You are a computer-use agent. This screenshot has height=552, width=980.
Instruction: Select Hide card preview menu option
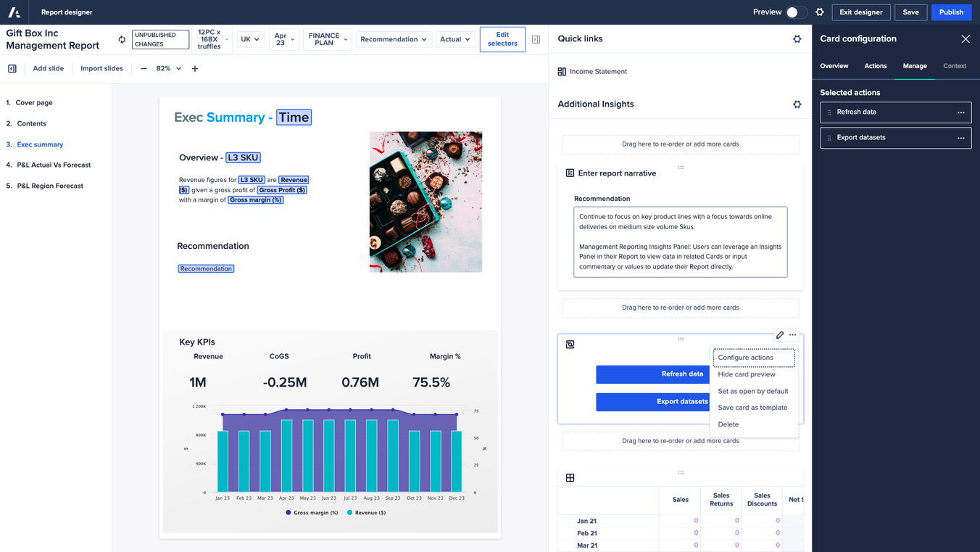coord(747,374)
